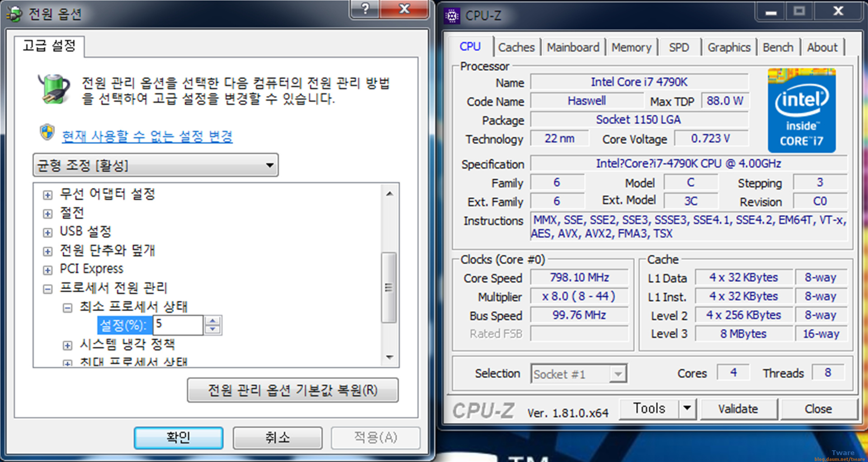The width and height of the screenshot is (868, 462).
Task: Close the power options dialog window
Action: 404,9
